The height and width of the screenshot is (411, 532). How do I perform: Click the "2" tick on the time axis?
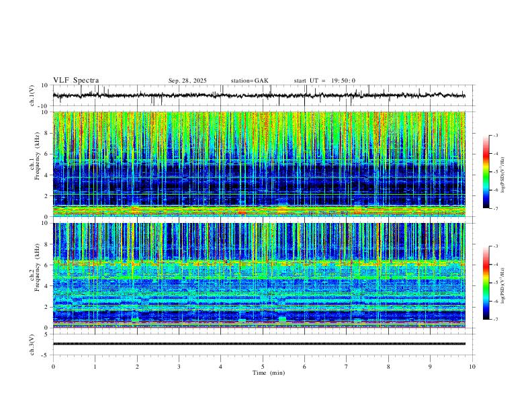137,367
